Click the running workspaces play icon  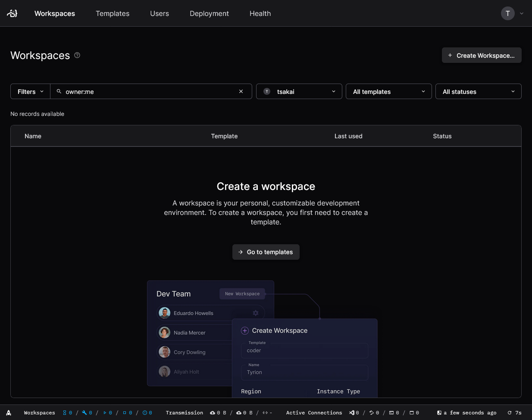(105, 413)
